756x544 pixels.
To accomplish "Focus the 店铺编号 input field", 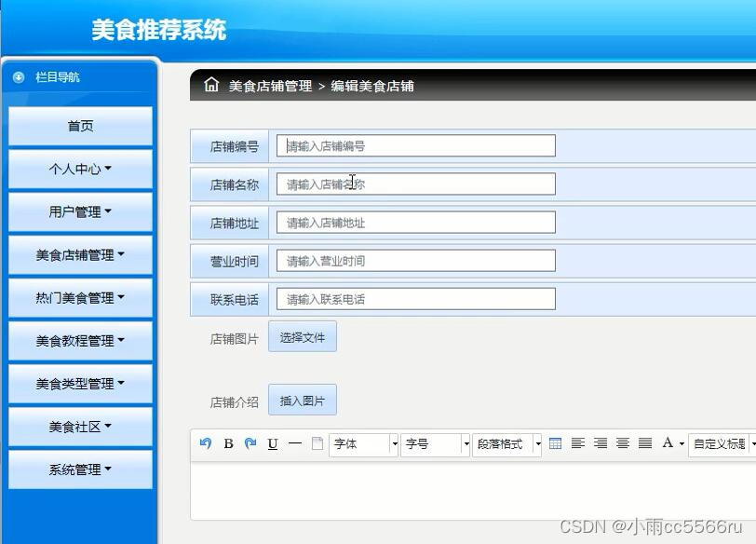I will (x=415, y=145).
